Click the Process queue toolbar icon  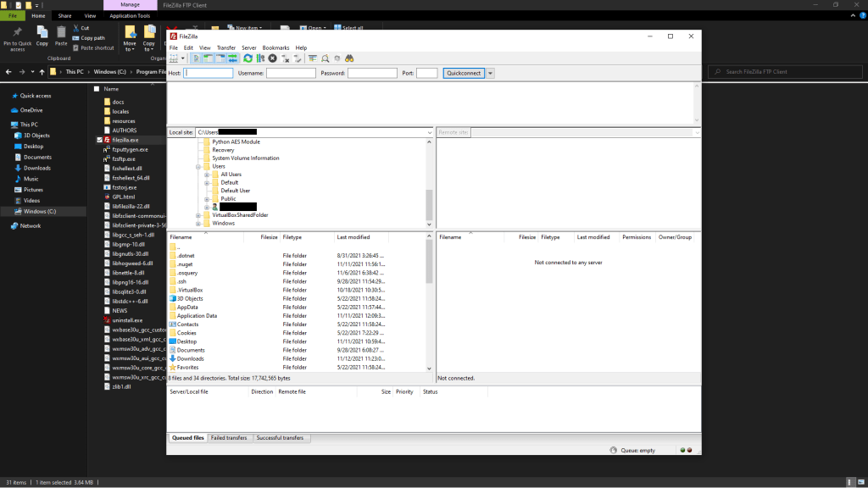260,58
